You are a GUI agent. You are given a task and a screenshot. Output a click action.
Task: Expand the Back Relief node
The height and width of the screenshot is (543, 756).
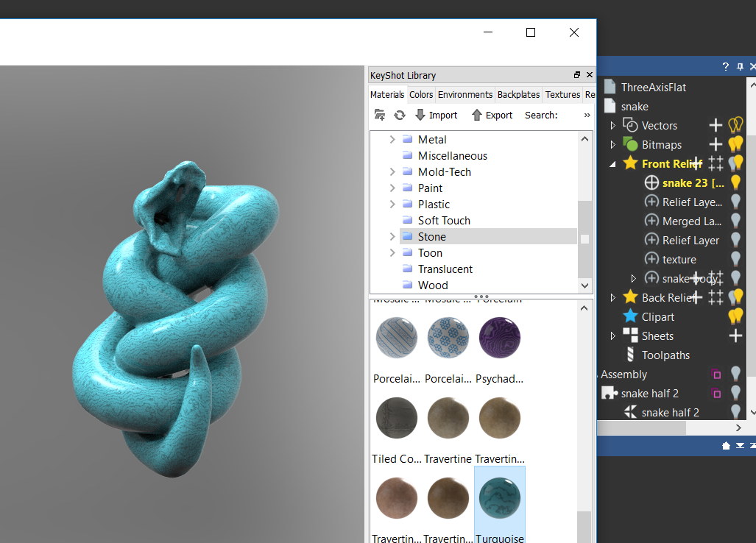[612, 298]
